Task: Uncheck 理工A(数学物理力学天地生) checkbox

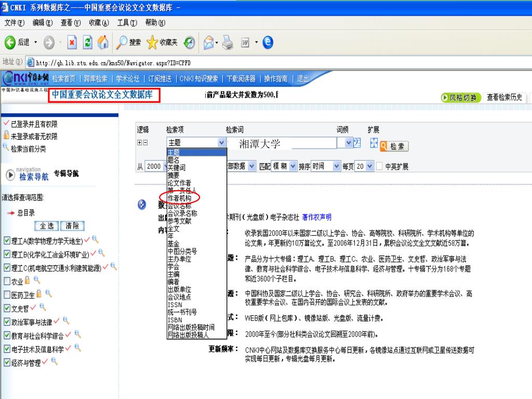Action: tap(7, 241)
